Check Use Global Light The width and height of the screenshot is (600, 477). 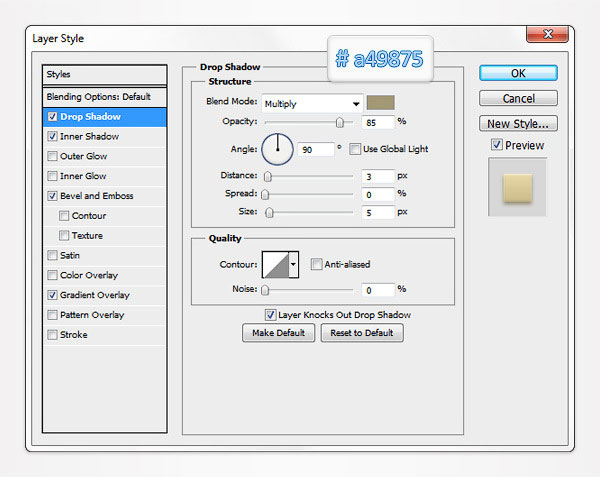[x=355, y=149]
